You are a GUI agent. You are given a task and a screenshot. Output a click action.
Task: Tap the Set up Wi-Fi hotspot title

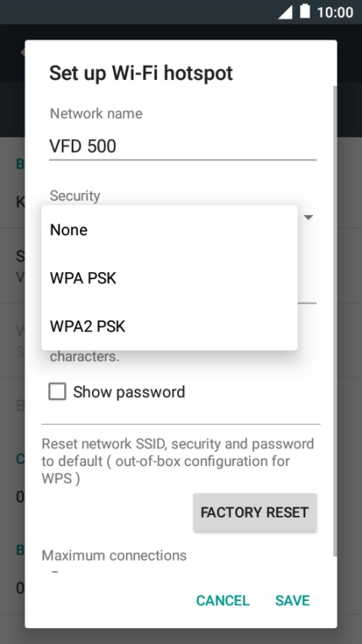[141, 73]
